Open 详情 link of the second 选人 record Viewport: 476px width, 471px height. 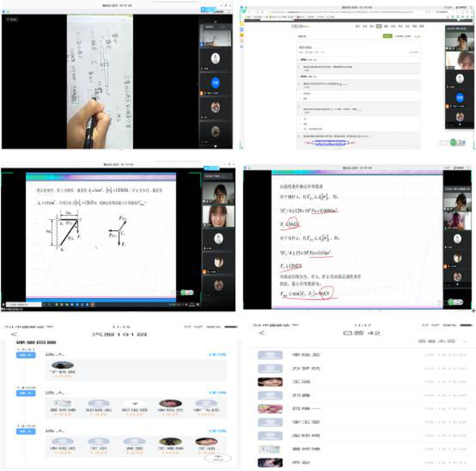[x=217, y=392]
